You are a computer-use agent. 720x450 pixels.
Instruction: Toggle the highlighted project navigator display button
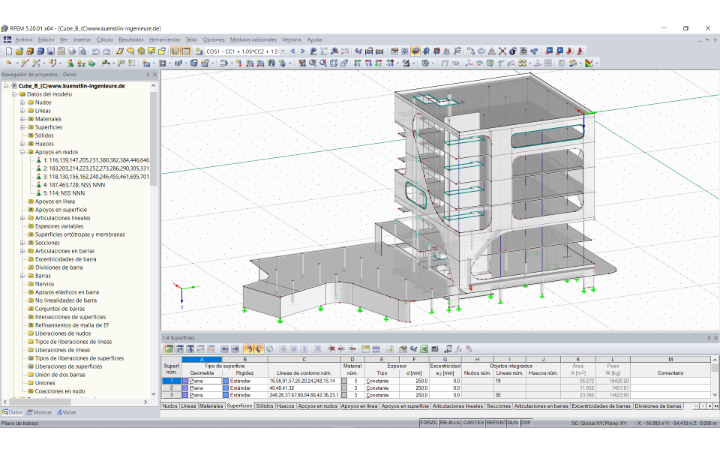[x=175, y=51]
